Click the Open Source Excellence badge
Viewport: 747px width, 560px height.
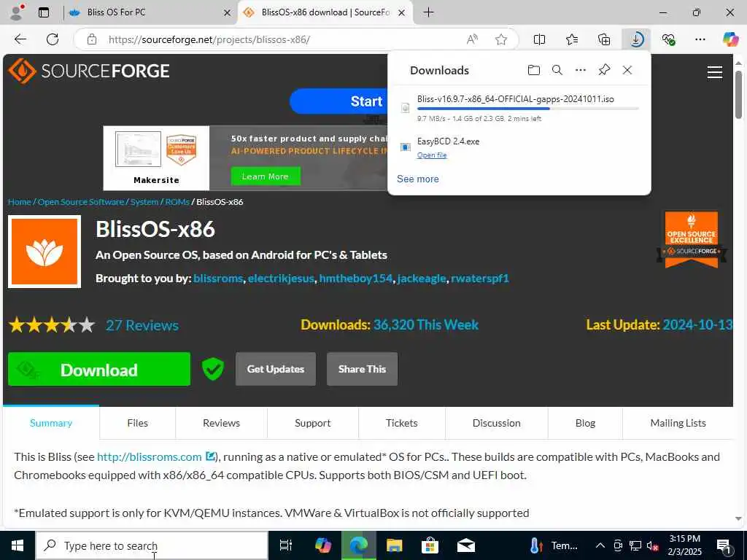point(692,239)
